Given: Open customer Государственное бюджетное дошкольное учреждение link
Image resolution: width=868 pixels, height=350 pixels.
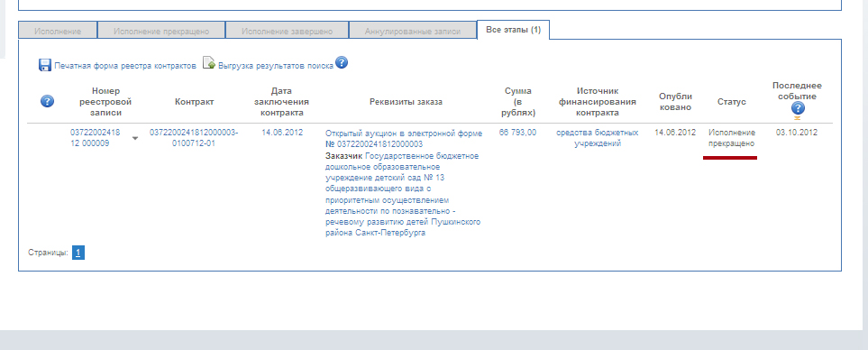Looking at the screenshot, I should (403, 194).
